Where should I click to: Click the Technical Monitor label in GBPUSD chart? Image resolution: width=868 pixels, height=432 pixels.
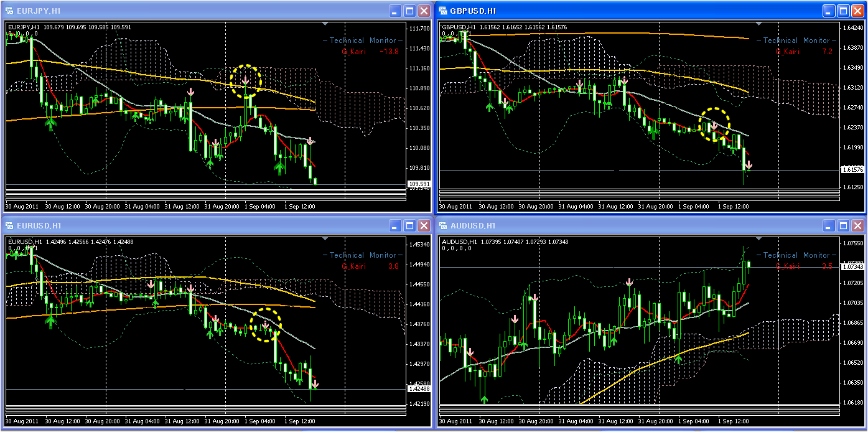[x=796, y=40]
